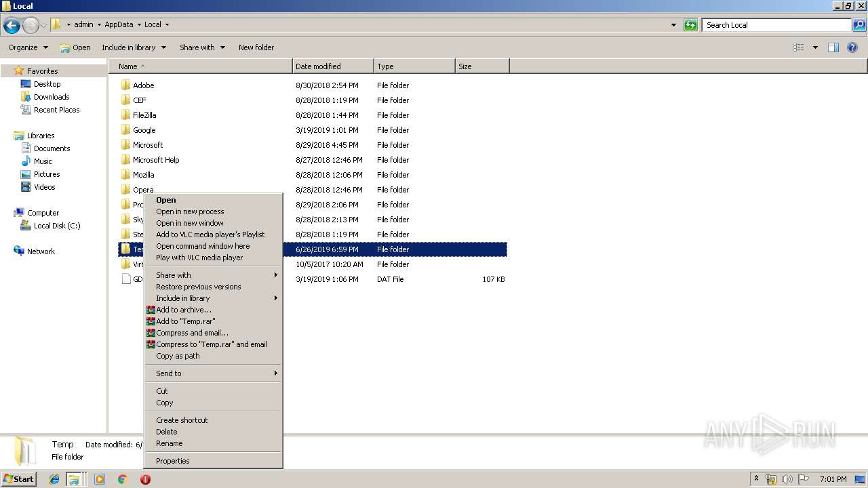Choose Restore previous versions
Viewport: 868px width, 488px height.
pyautogui.click(x=213, y=287)
